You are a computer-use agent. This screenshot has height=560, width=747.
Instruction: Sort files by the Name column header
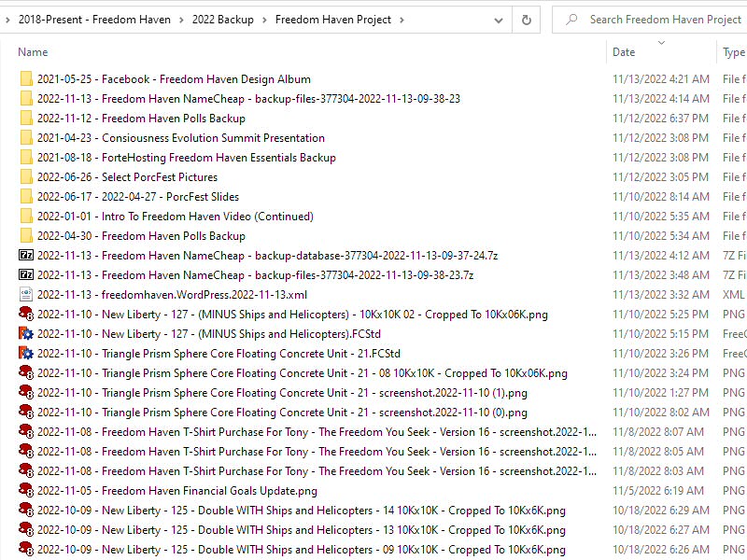pyautogui.click(x=33, y=52)
